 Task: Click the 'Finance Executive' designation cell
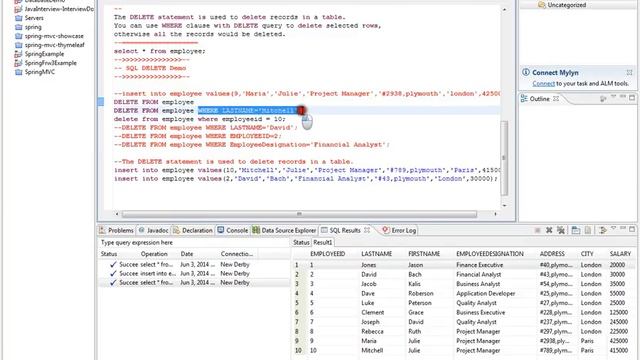pyautogui.click(x=480, y=265)
